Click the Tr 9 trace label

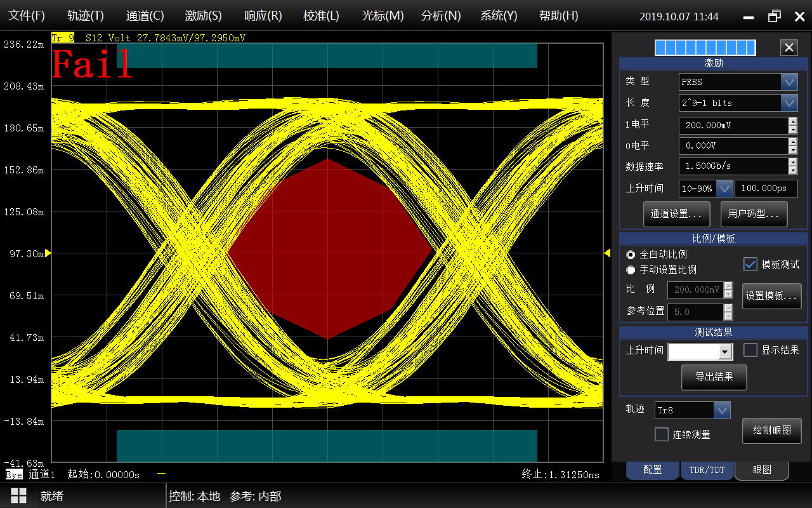pos(63,38)
